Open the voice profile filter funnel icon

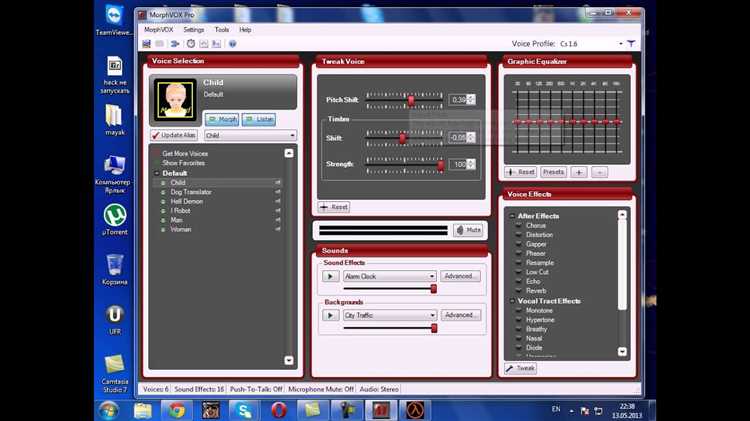coord(631,44)
